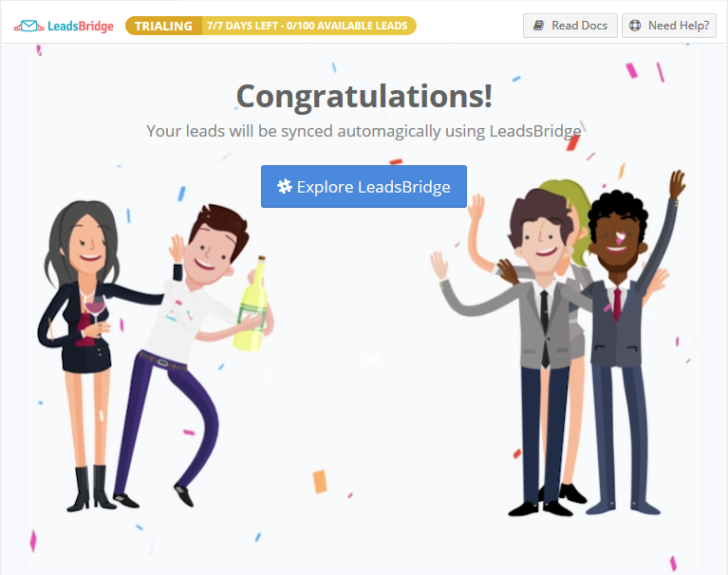728x575 pixels.
Task: Click the synced automagically subtitle text
Action: [364, 131]
